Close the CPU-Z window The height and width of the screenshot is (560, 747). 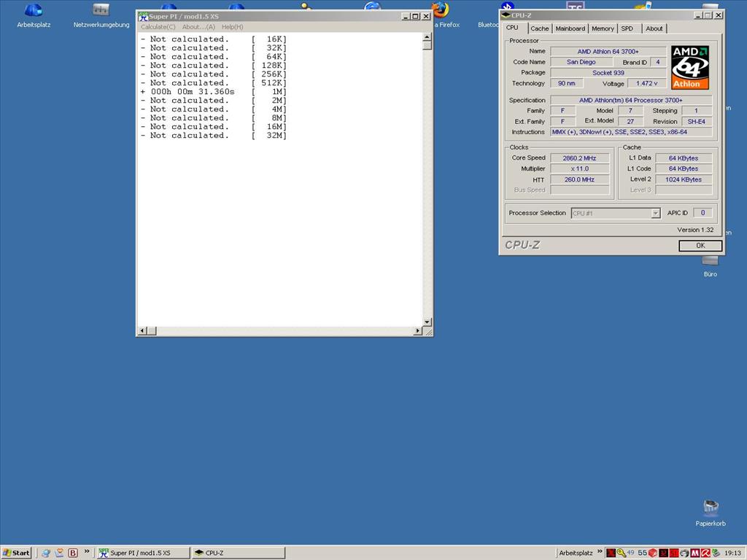coord(719,15)
